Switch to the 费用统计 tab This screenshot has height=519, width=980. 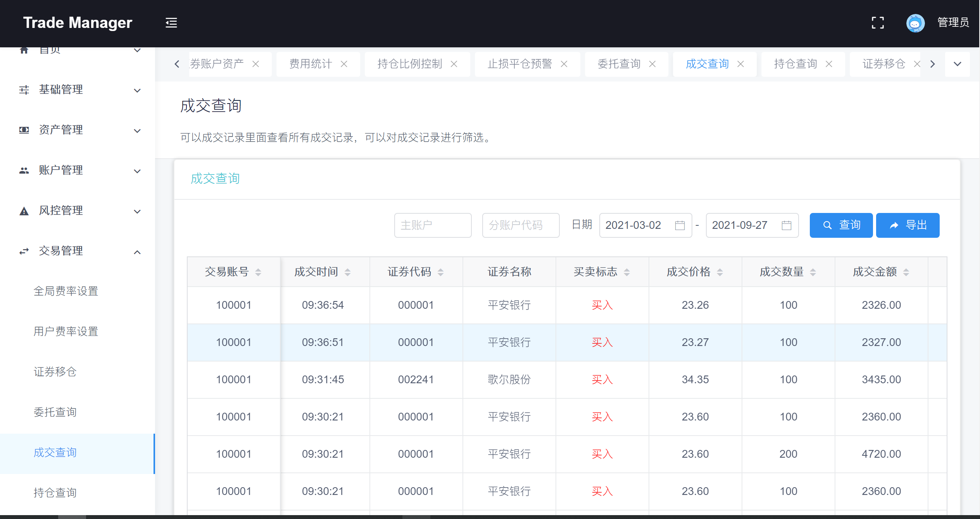pos(311,64)
